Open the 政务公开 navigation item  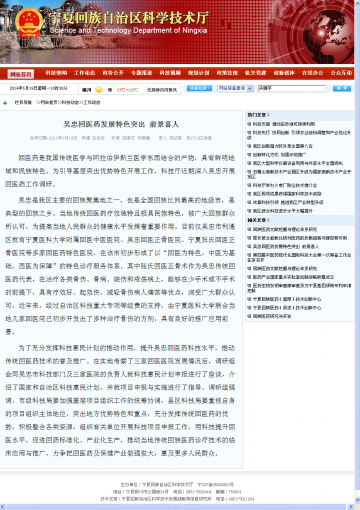tap(113, 73)
